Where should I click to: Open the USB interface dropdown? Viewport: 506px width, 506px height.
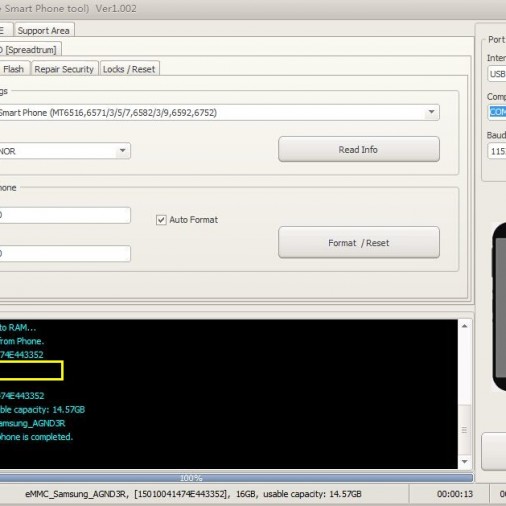[x=497, y=74]
